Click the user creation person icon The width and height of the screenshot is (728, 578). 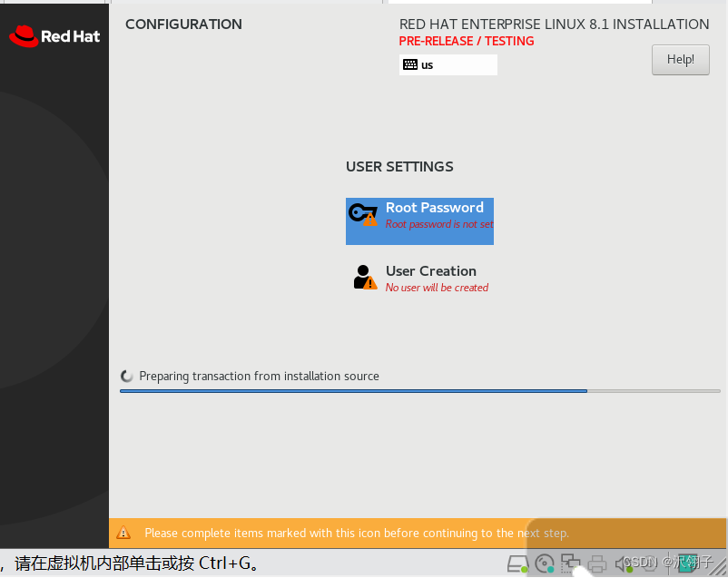tap(365, 277)
